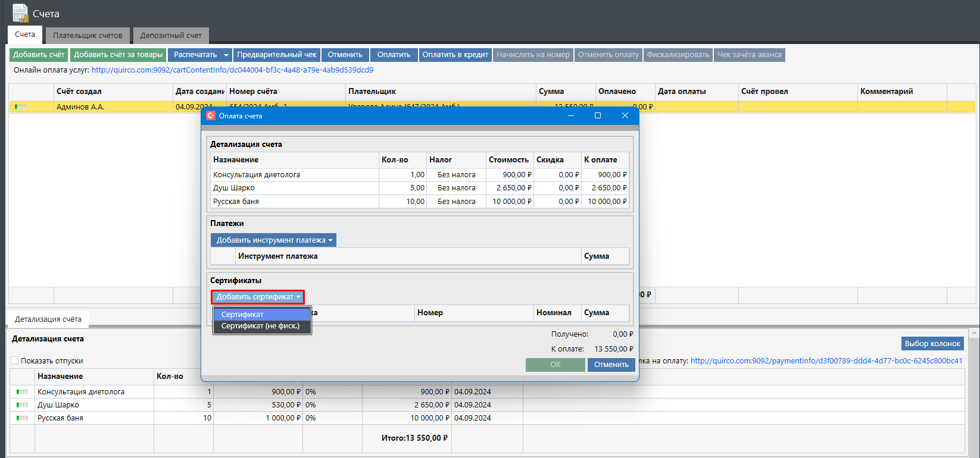980x458 pixels.
Task: Click the Выбор колонок button
Action: point(932,344)
